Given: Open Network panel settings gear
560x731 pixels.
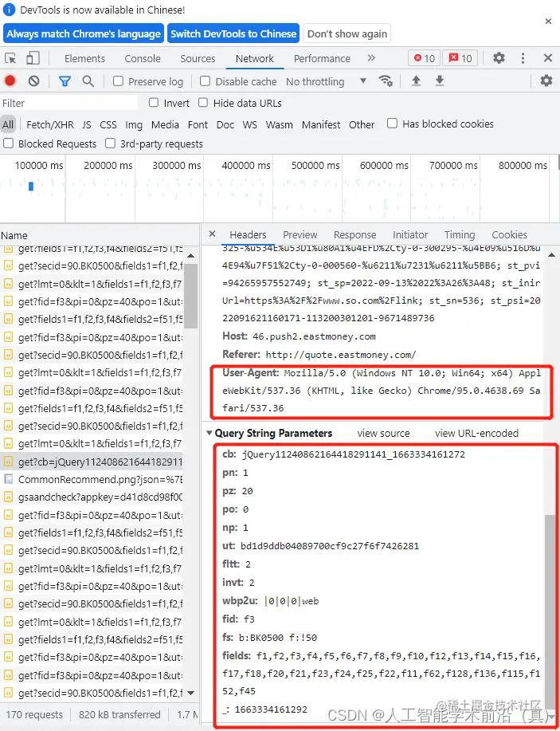Looking at the screenshot, I should click(x=546, y=81).
